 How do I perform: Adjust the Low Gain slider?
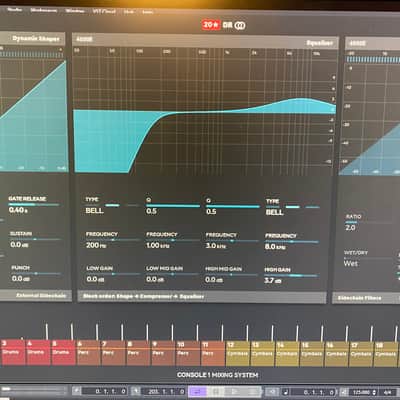(x=113, y=274)
